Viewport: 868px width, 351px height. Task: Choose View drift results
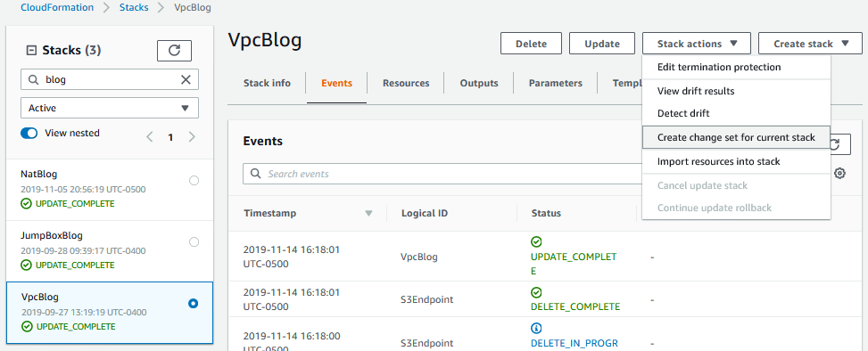click(x=736, y=91)
